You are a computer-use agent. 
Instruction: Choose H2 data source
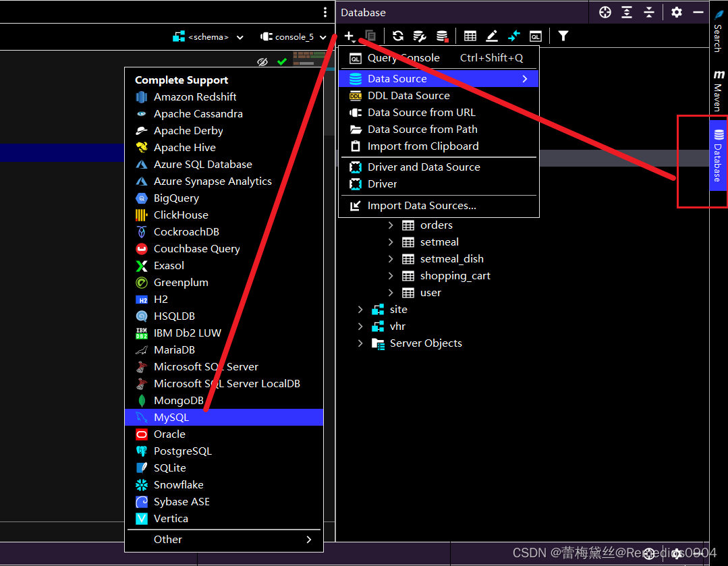click(224, 300)
